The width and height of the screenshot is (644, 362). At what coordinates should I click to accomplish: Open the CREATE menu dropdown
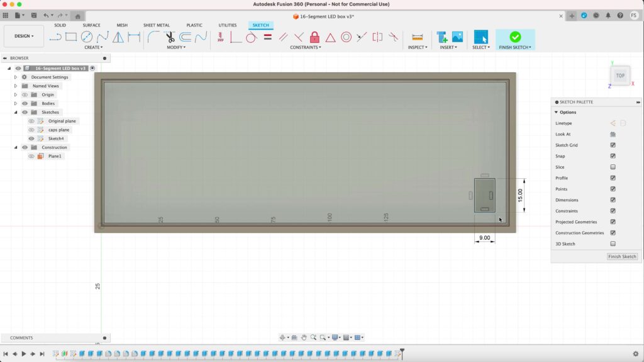(x=93, y=47)
